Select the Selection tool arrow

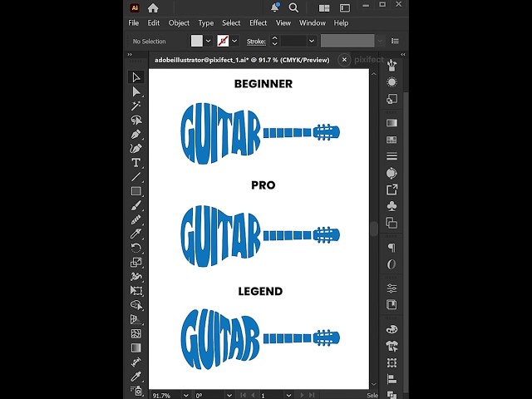(136, 77)
